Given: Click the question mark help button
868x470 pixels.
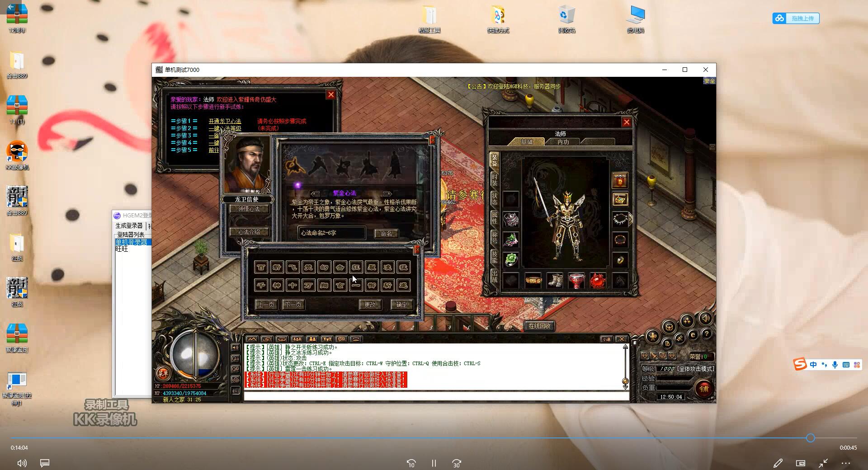Looking at the screenshot, I should [707, 334].
